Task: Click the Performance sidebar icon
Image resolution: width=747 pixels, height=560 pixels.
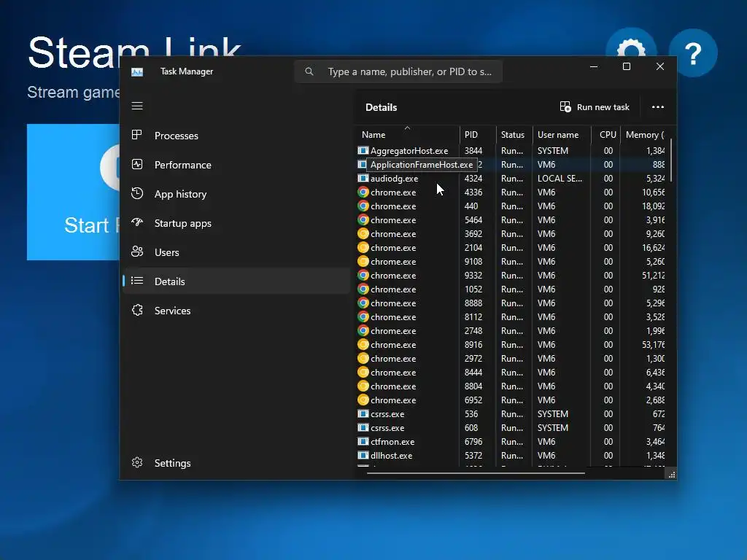Action: click(x=136, y=164)
